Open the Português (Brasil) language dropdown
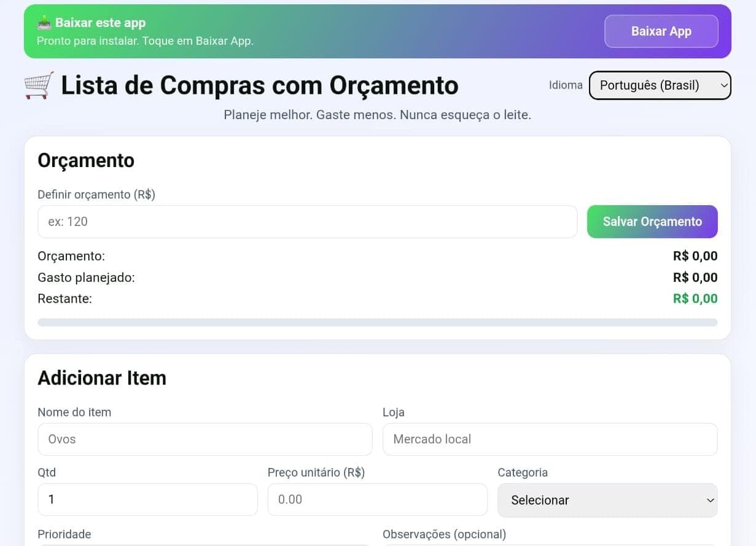The height and width of the screenshot is (546, 756). 659,85
